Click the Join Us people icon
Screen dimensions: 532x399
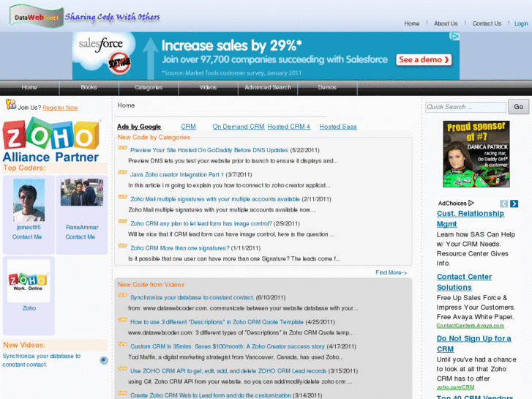click(10, 105)
